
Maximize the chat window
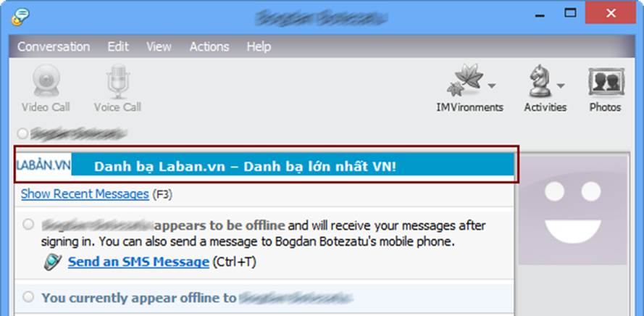[570, 14]
